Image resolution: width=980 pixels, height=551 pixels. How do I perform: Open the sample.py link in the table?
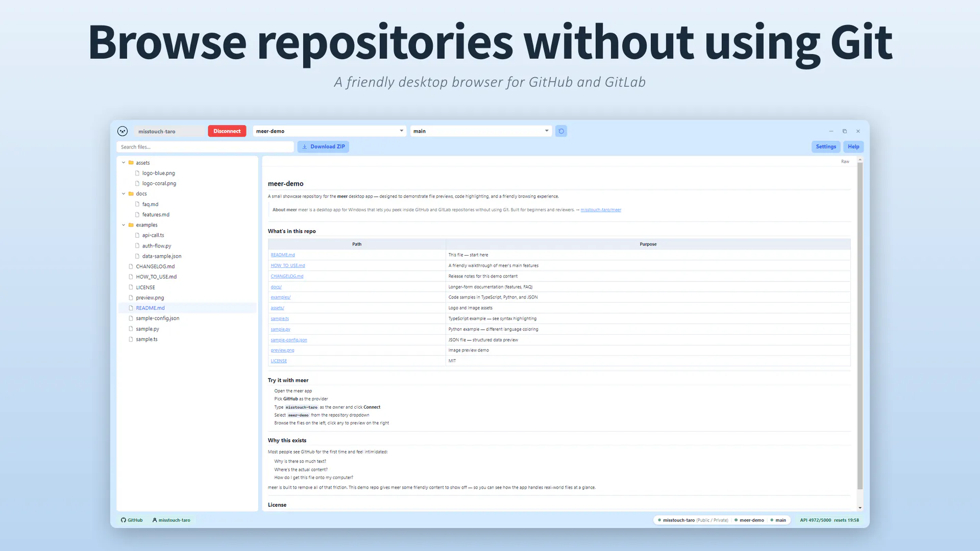[280, 330]
